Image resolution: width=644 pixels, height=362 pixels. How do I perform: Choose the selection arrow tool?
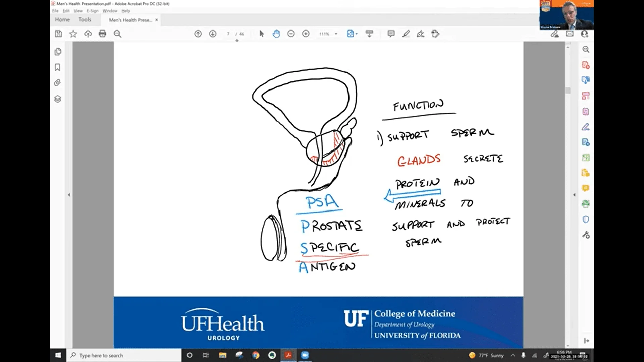coord(262,34)
